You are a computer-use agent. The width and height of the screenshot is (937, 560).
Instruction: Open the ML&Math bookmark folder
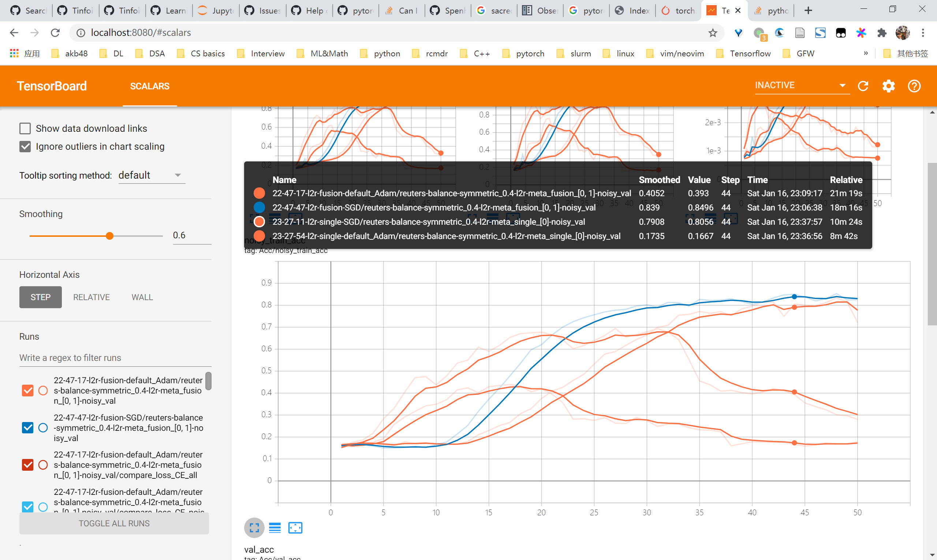323,53
